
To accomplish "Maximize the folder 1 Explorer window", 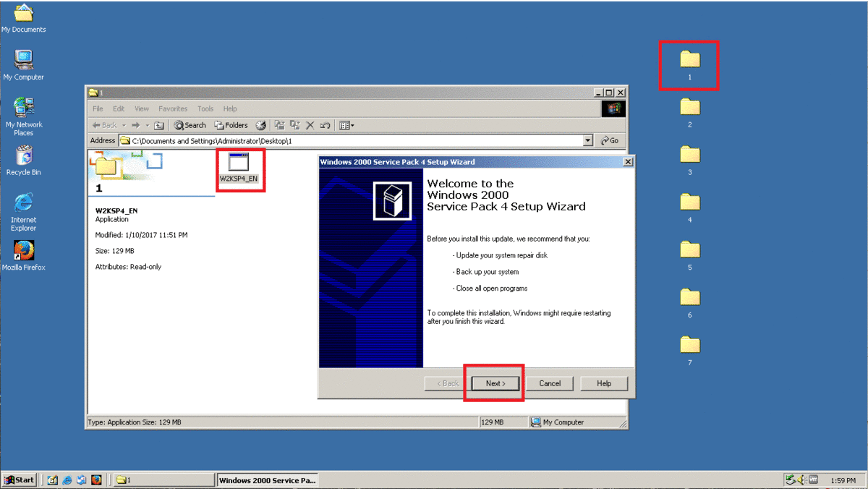I will 609,93.
